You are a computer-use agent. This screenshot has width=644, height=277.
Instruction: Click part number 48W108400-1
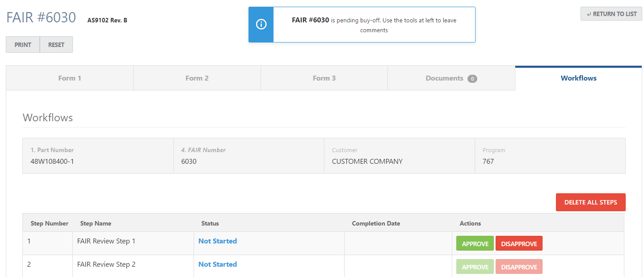coord(52,162)
